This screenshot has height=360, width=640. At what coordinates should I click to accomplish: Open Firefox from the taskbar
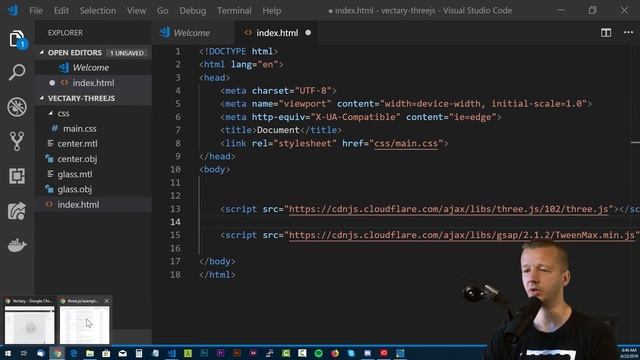point(335,353)
